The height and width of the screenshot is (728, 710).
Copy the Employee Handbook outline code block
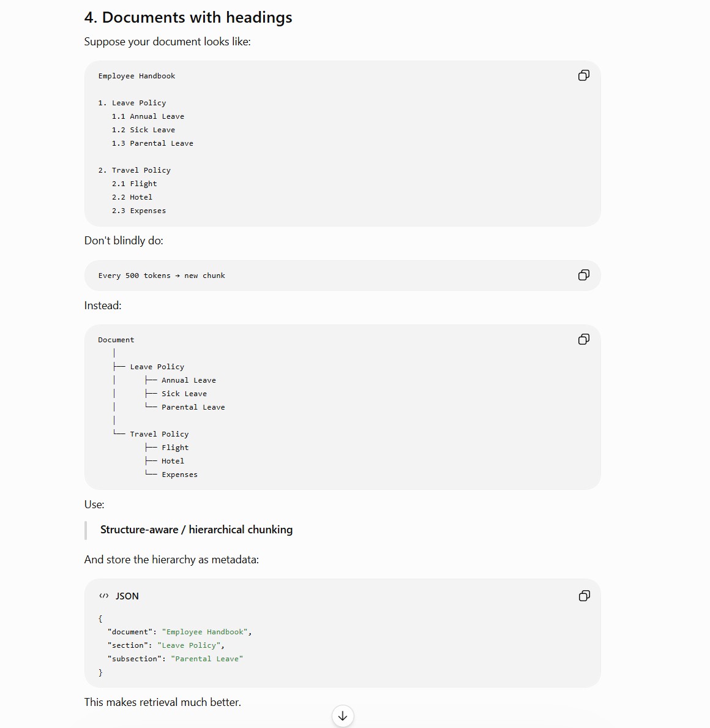coord(584,75)
